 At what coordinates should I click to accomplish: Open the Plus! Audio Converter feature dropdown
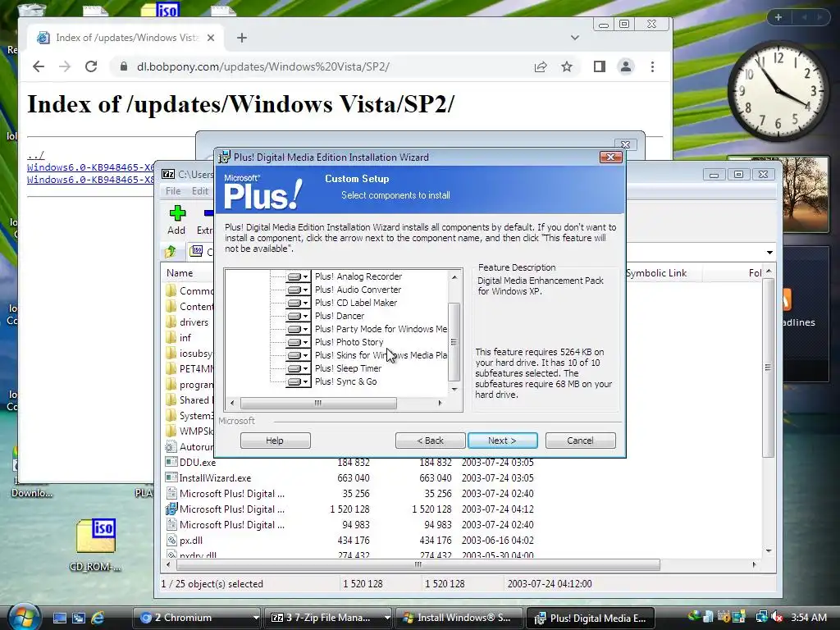coord(299,290)
